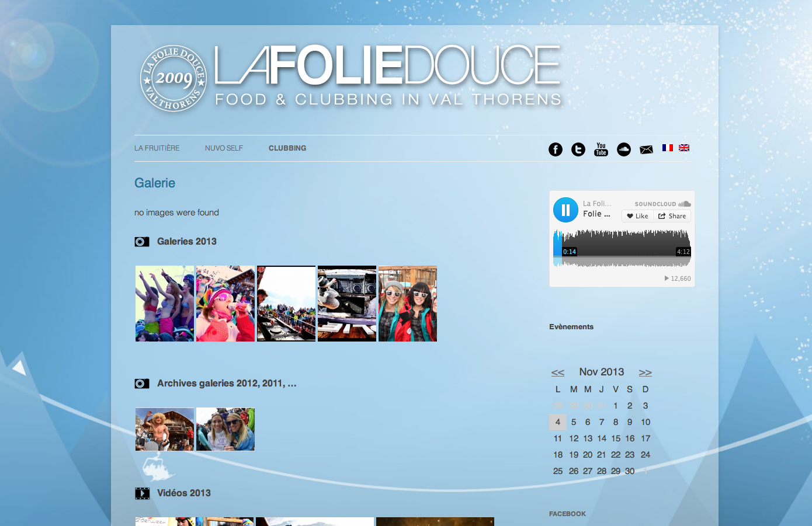Screen dimensions: 812x526
Task: Open thumbnail of DJ deck overlooking crowd
Action: [x=286, y=304]
